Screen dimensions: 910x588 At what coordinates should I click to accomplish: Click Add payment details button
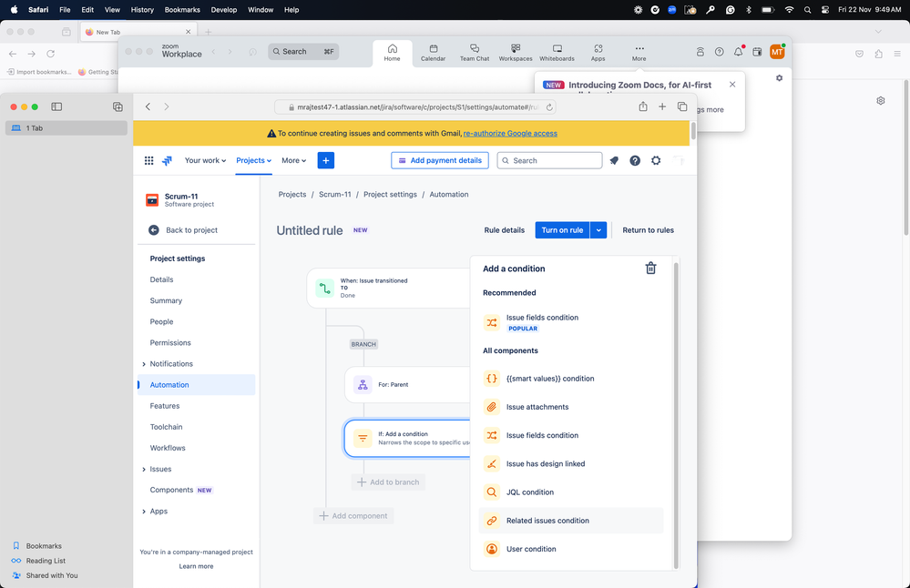point(440,160)
